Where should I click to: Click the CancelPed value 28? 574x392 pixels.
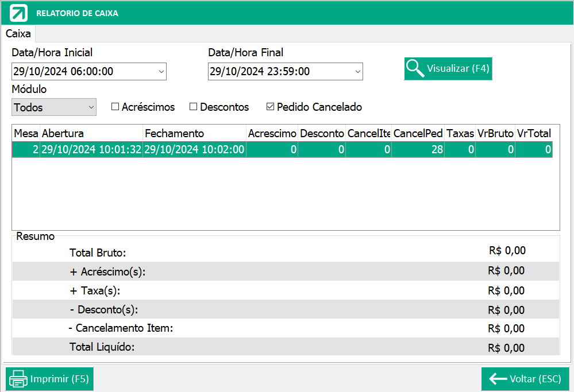[x=418, y=149]
